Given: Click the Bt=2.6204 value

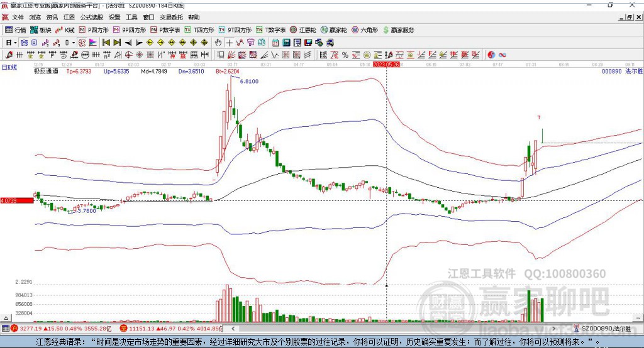Looking at the screenshot, I should click(x=228, y=71).
